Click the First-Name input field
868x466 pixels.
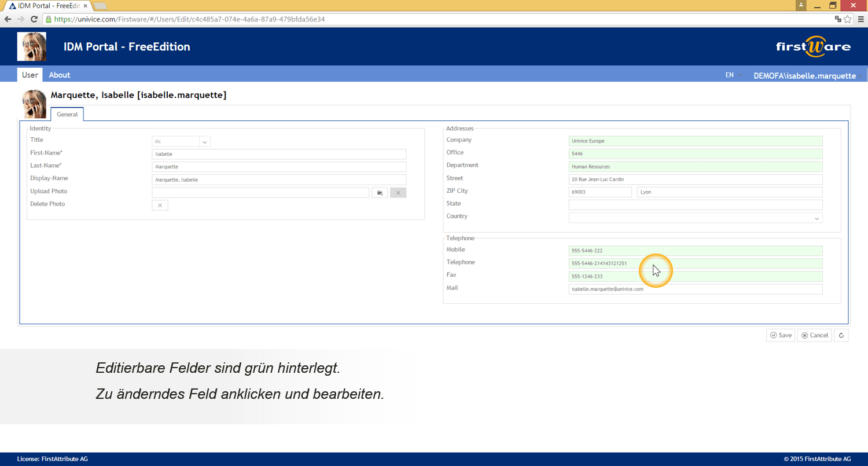tap(279, 154)
